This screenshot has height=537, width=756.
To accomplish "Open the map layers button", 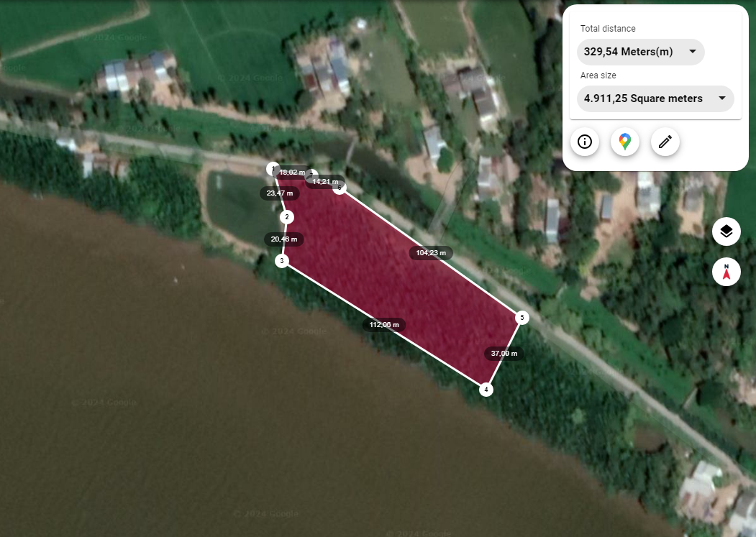I will pyautogui.click(x=726, y=231).
